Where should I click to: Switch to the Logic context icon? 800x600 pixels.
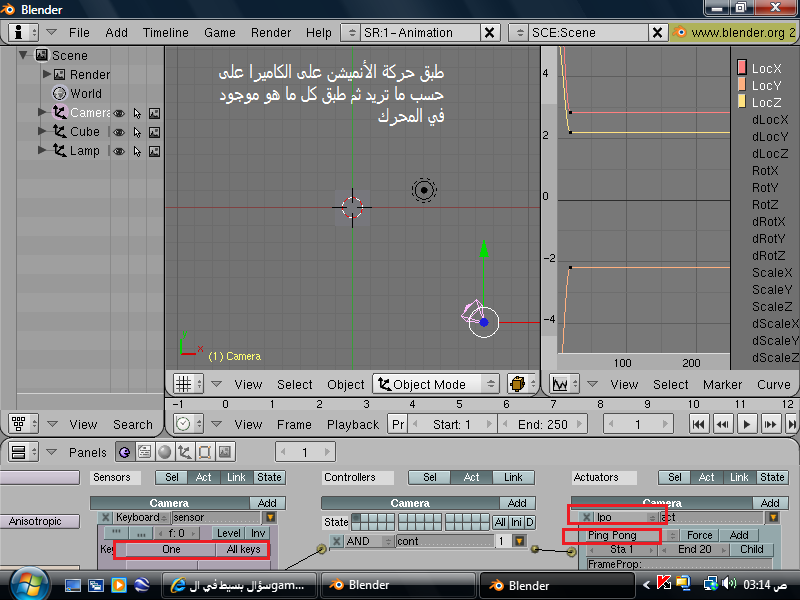124,452
